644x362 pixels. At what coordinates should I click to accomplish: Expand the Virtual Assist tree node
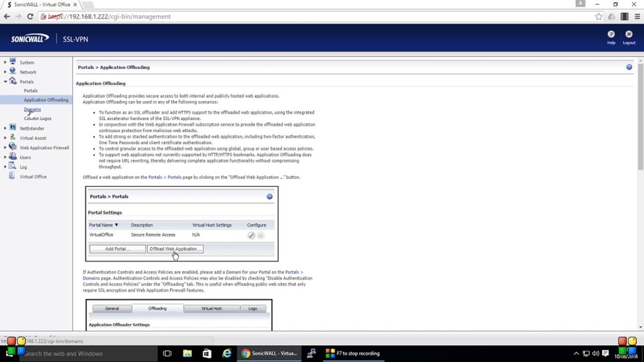coord(5,138)
